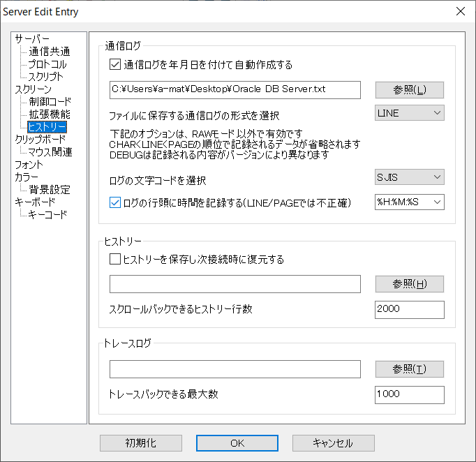Enable ヒストリーを保存し次接続時に復元する checkbox
Viewport: 476px width, 462px height.
[115, 259]
